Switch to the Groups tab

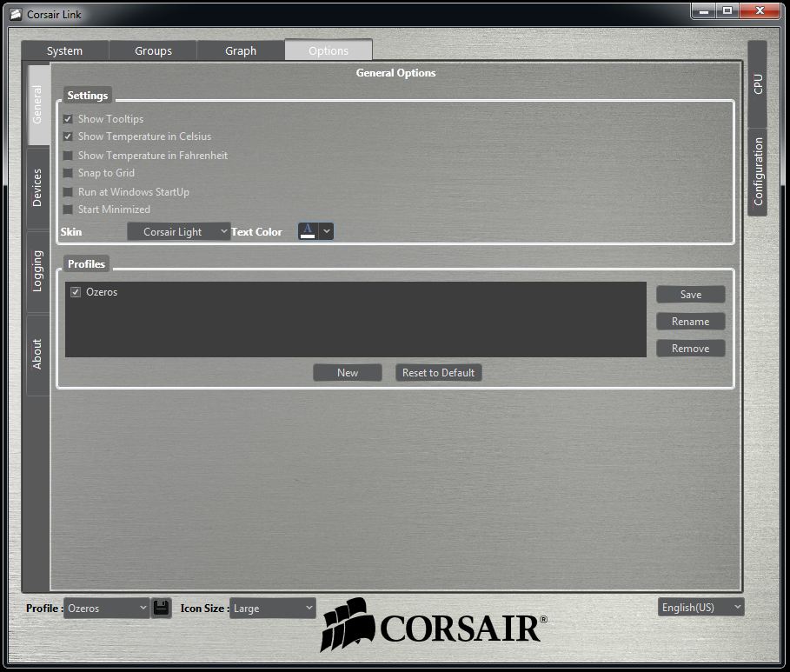[153, 51]
